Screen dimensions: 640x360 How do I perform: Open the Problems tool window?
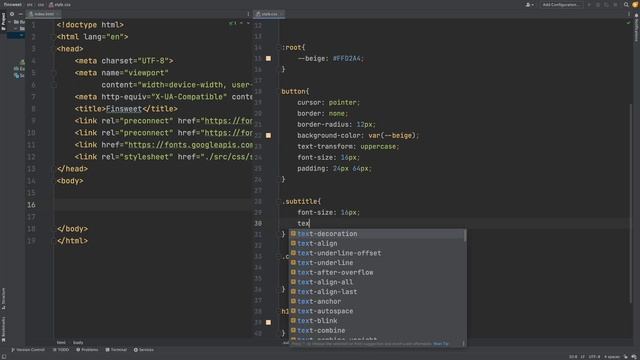(x=87, y=350)
